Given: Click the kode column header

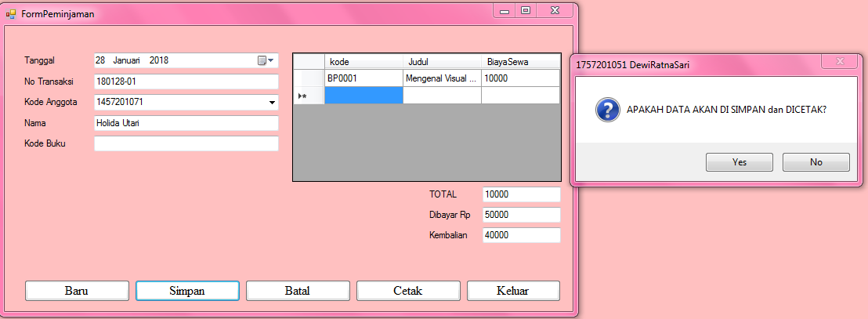Looking at the screenshot, I should [363, 61].
